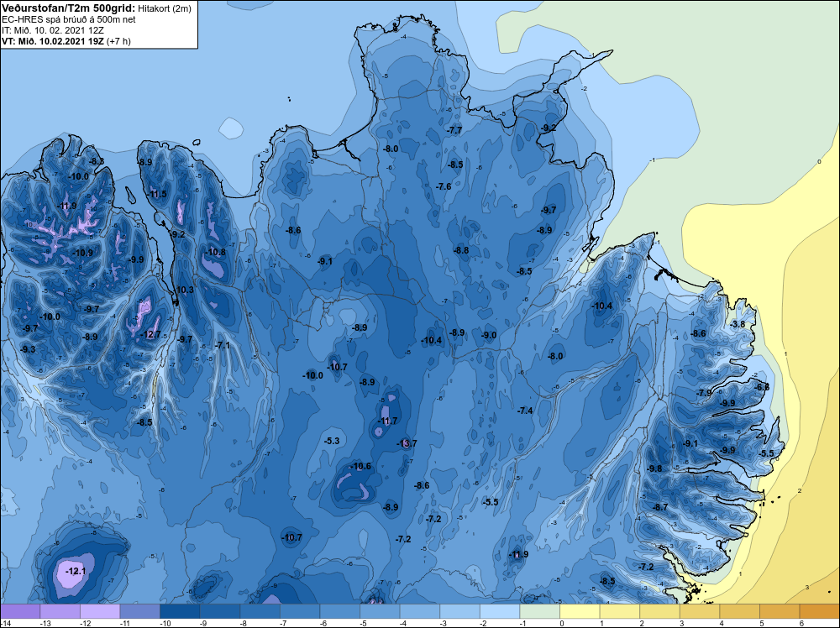This screenshot has height=628, width=840.
Task: Click the EC-HRES spá brúuð line
Action: [x=69, y=19]
